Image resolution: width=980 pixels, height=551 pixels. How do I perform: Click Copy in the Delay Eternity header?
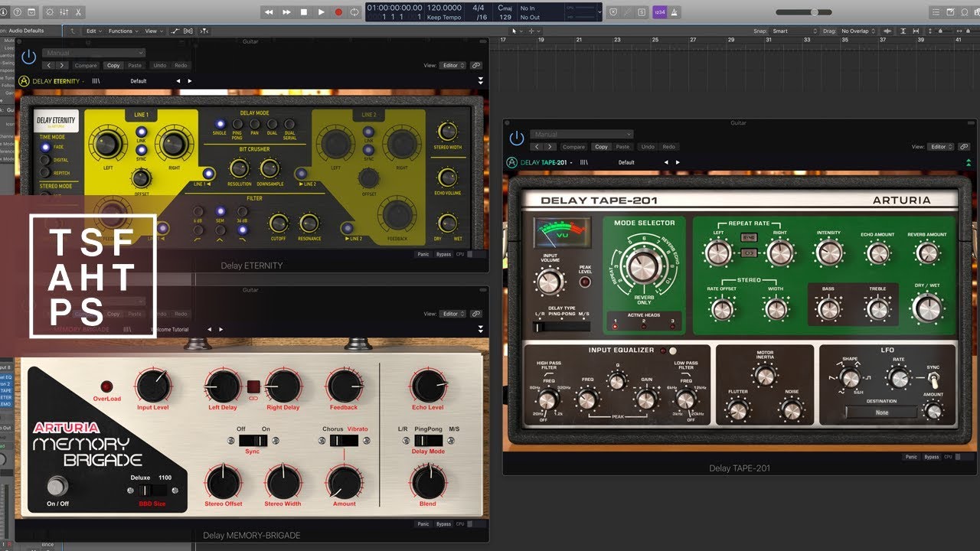tap(113, 66)
